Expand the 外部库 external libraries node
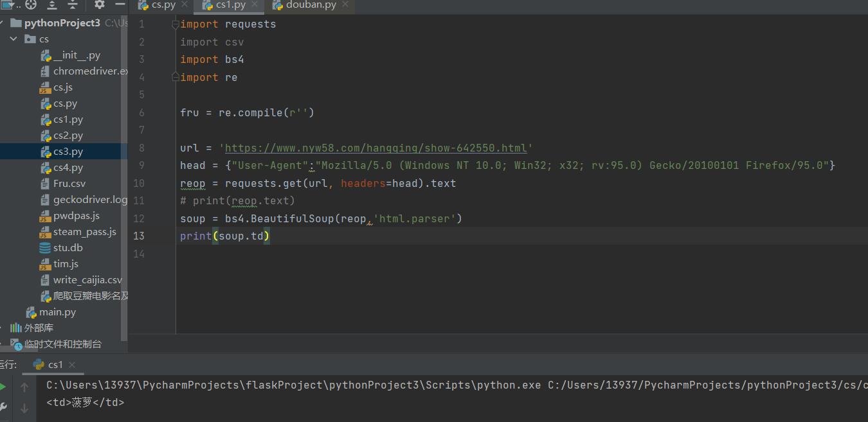The image size is (868, 422). pos(3,328)
